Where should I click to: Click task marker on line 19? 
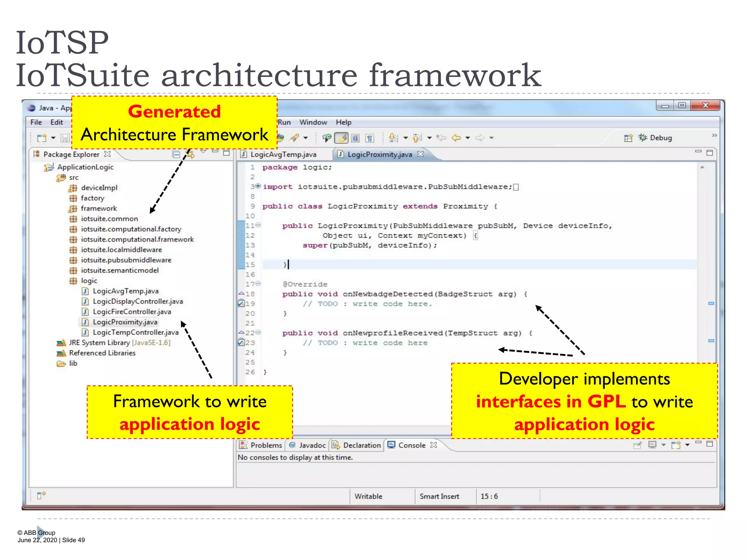pos(241,303)
